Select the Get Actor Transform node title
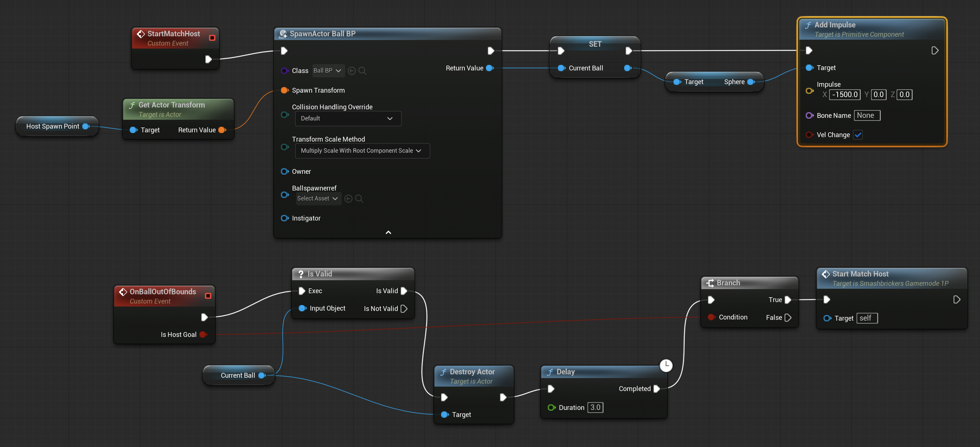Image resolution: width=980 pixels, height=447 pixels. [x=172, y=105]
